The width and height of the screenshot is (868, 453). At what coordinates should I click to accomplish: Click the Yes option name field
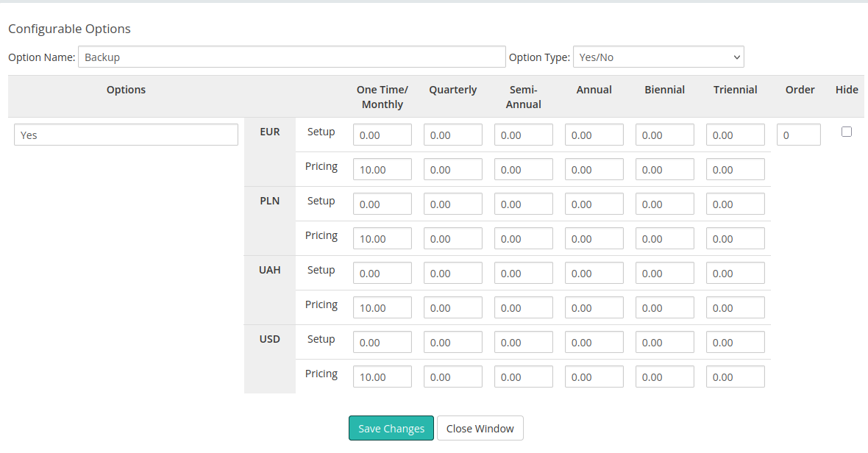tap(126, 135)
